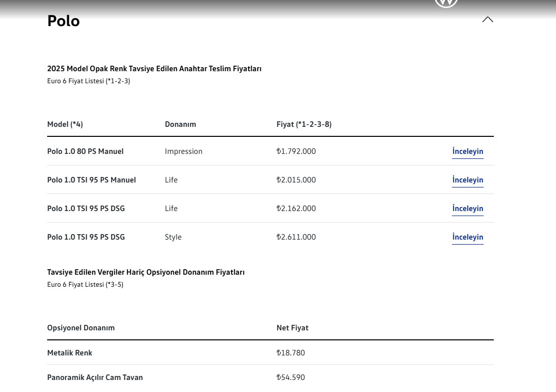Click the Model (*4) column header
Image resolution: width=556 pixels, height=392 pixels.
[65, 124]
